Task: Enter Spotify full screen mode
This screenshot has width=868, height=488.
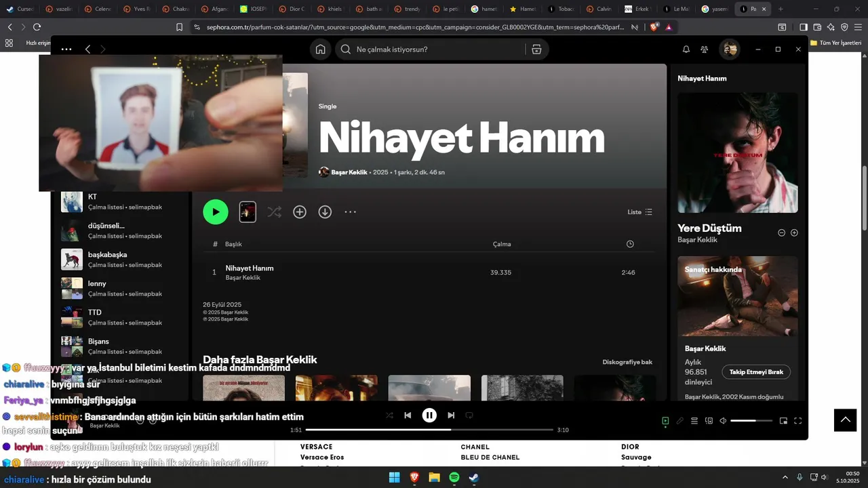Action: (x=798, y=421)
